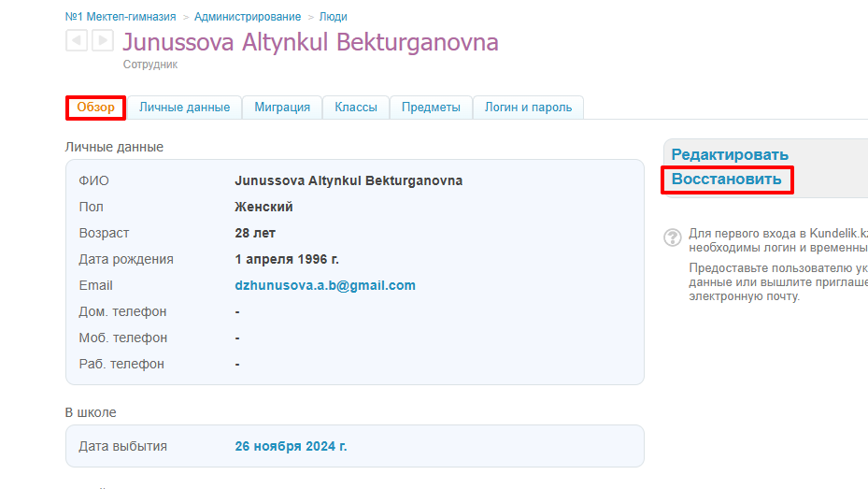Image resolution: width=868 pixels, height=489 pixels.
Task: Open the Логин и пароль tab
Action: tap(528, 108)
